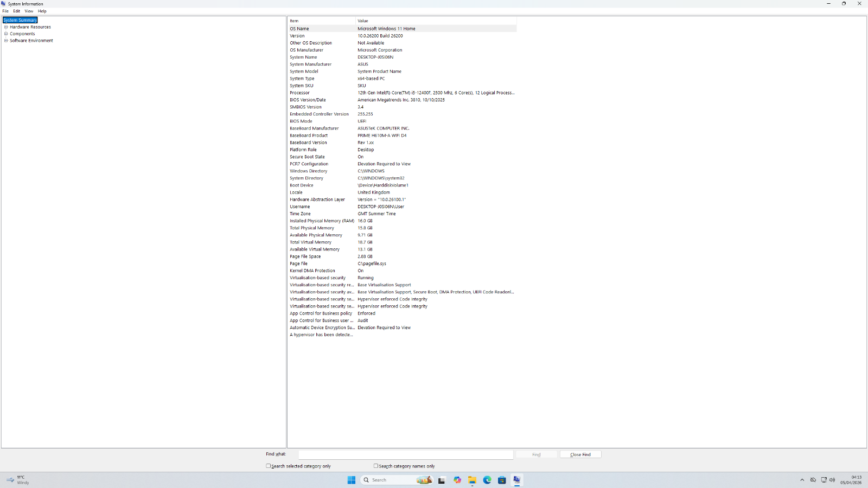The height and width of the screenshot is (488, 868).
Task: Sort by the Value column header
Action: (436, 21)
